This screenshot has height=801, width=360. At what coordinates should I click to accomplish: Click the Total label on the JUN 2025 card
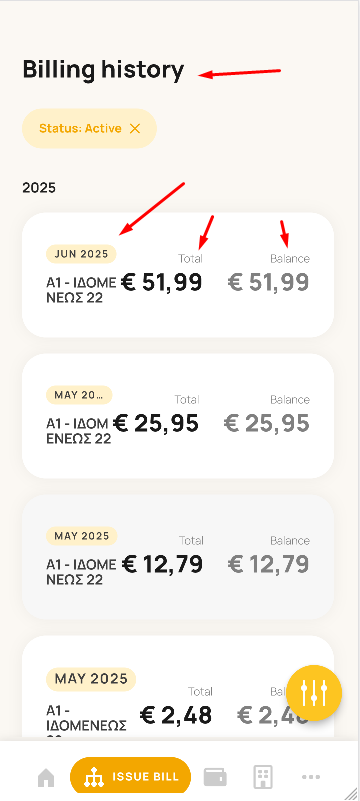(x=190, y=258)
